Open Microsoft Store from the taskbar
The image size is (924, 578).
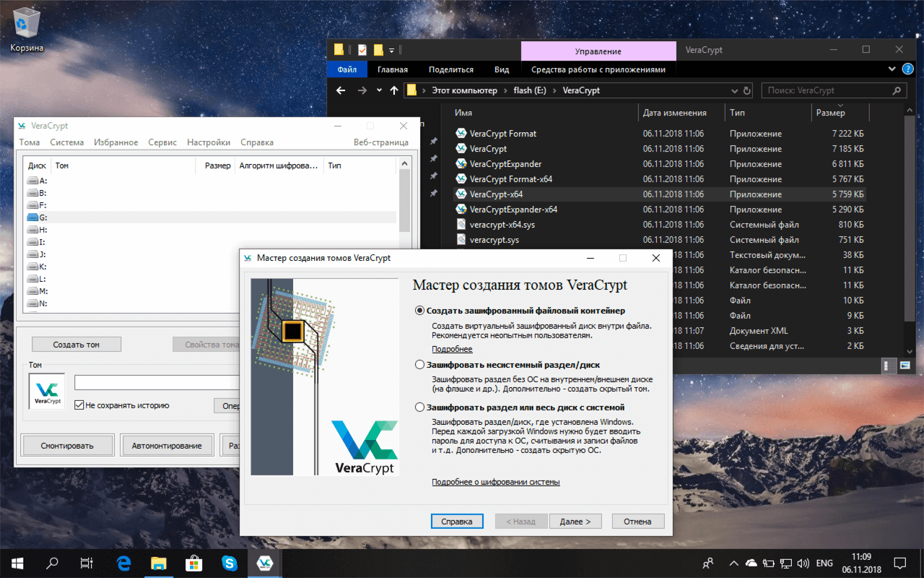pos(194,563)
